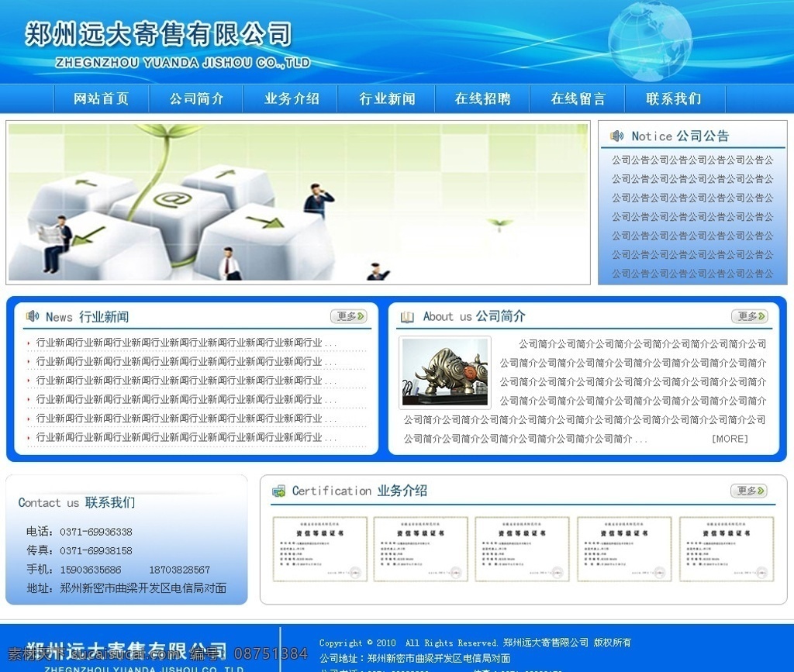Click the fax number 0371-69938158

click(96, 550)
